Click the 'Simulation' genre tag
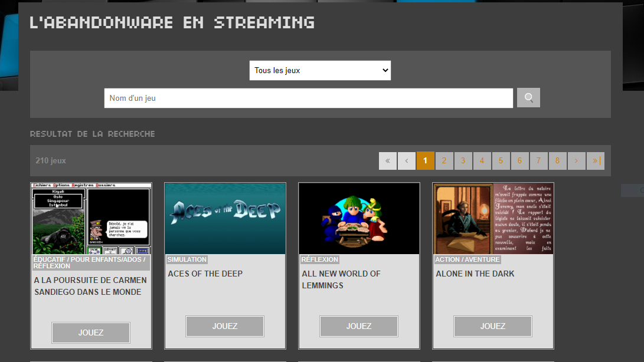This screenshot has height=362, width=644. point(187,259)
